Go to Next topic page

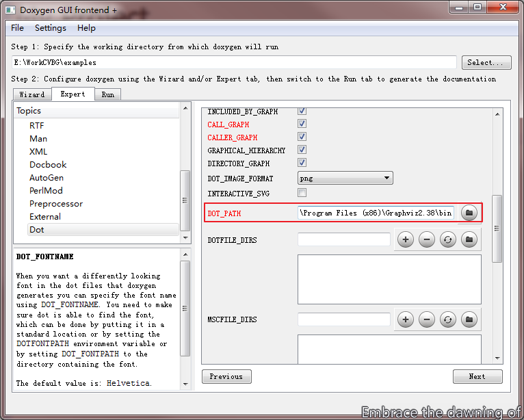tap(477, 376)
